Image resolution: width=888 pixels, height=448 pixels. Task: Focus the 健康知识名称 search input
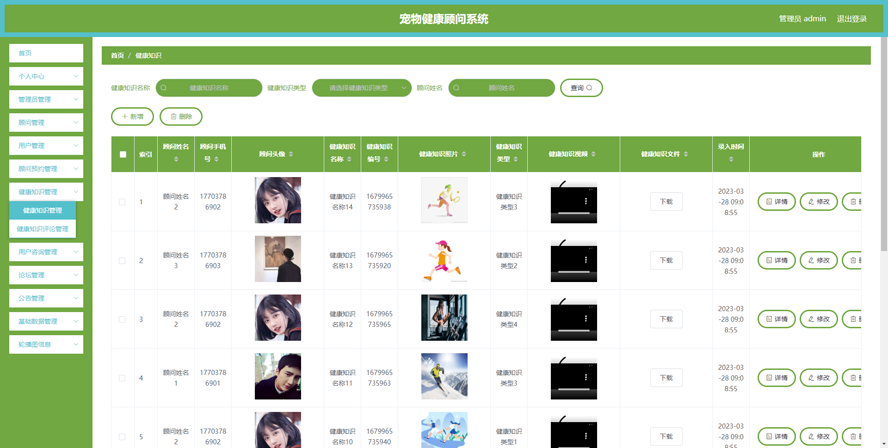209,88
